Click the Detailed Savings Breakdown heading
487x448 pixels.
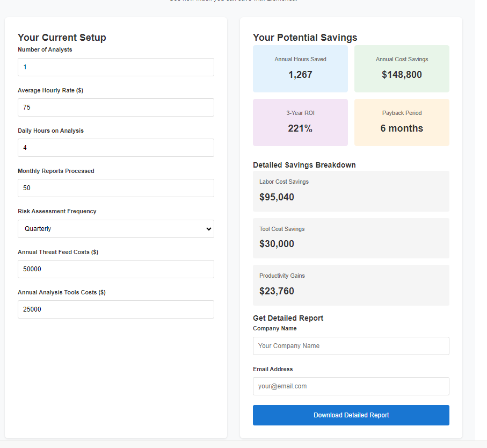(x=304, y=165)
